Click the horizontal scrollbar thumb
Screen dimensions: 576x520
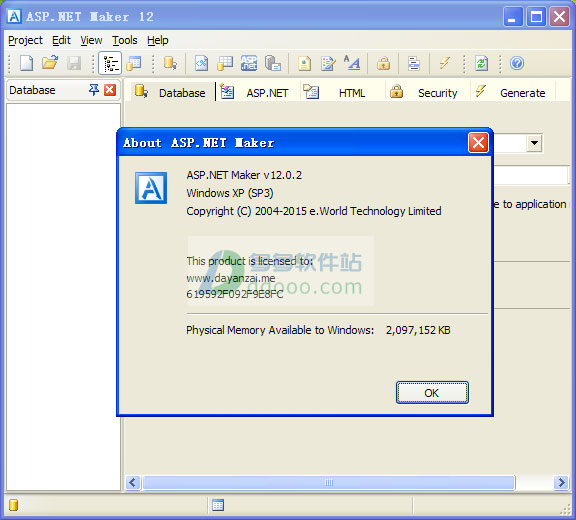[x=329, y=482]
